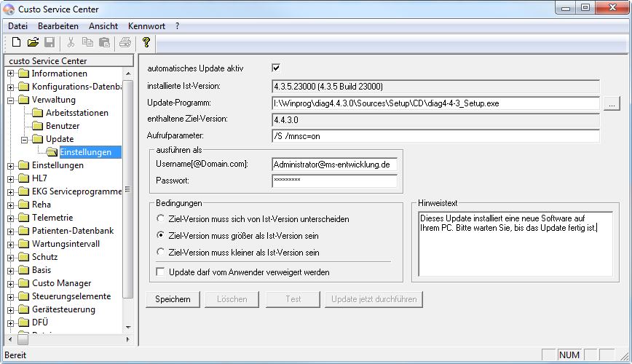Open the Datei menu
This screenshot has width=632, height=364.
(x=17, y=25)
